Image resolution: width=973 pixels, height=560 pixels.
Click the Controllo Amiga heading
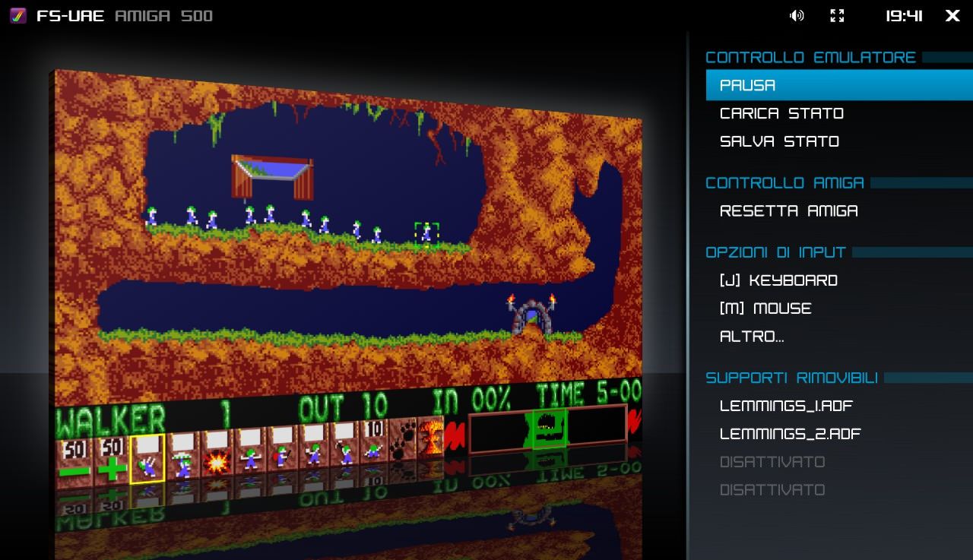point(784,182)
